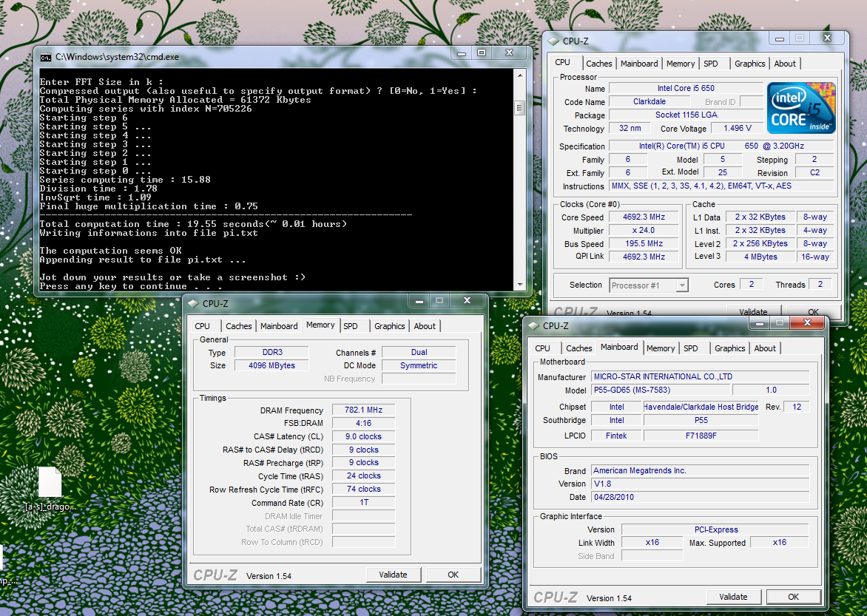Click the Fintek LPCIO field

(x=616, y=436)
